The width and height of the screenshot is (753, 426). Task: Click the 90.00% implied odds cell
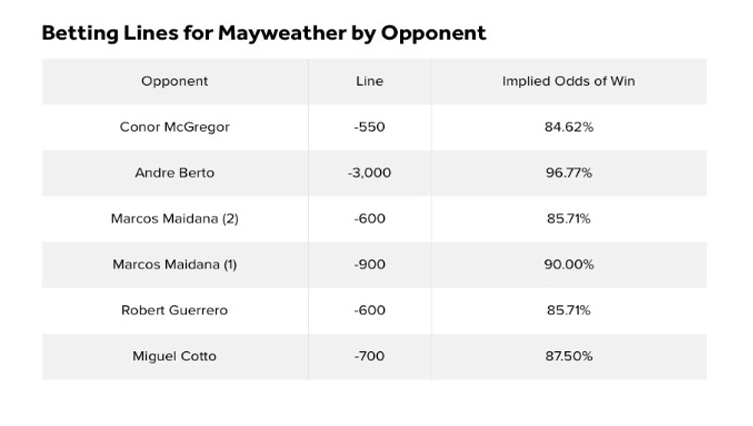tap(569, 265)
